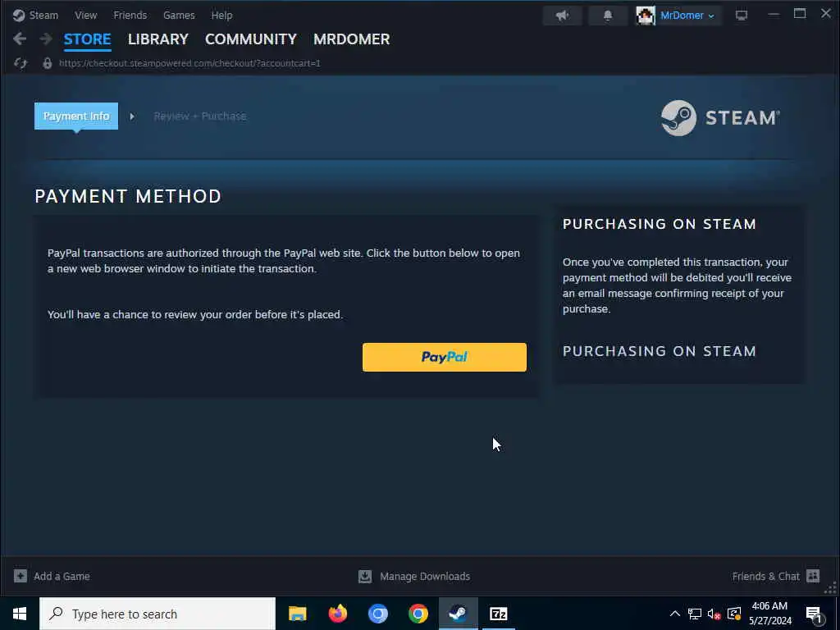
Task: Open the LIBRARY tab
Action: pyautogui.click(x=158, y=39)
